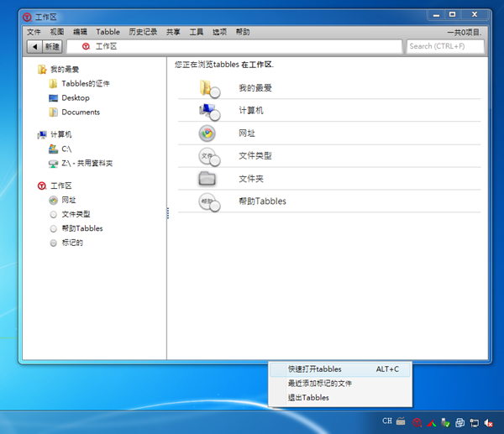Click the 工作区 address bar
504x434 pixels.
tap(234, 46)
